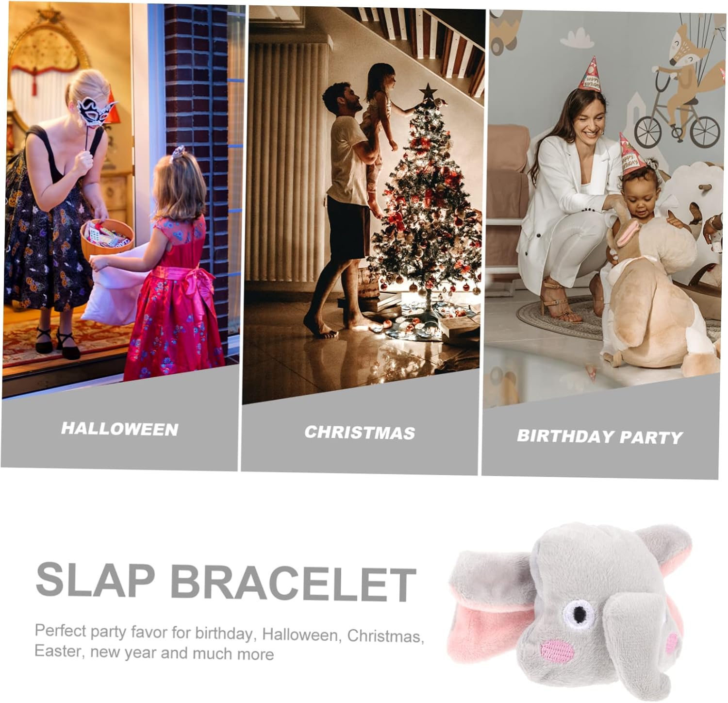
Task: Click the party favor description text
Action: [229, 642]
